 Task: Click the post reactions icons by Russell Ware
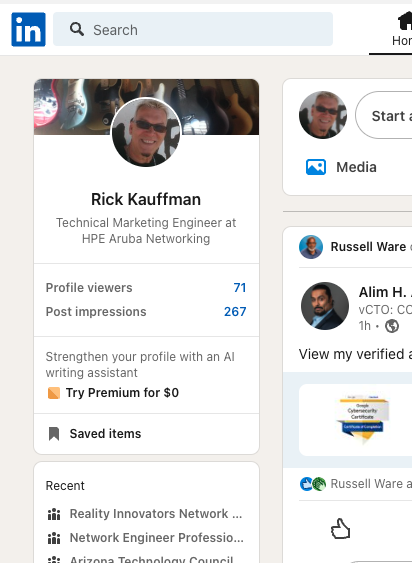tap(313, 484)
